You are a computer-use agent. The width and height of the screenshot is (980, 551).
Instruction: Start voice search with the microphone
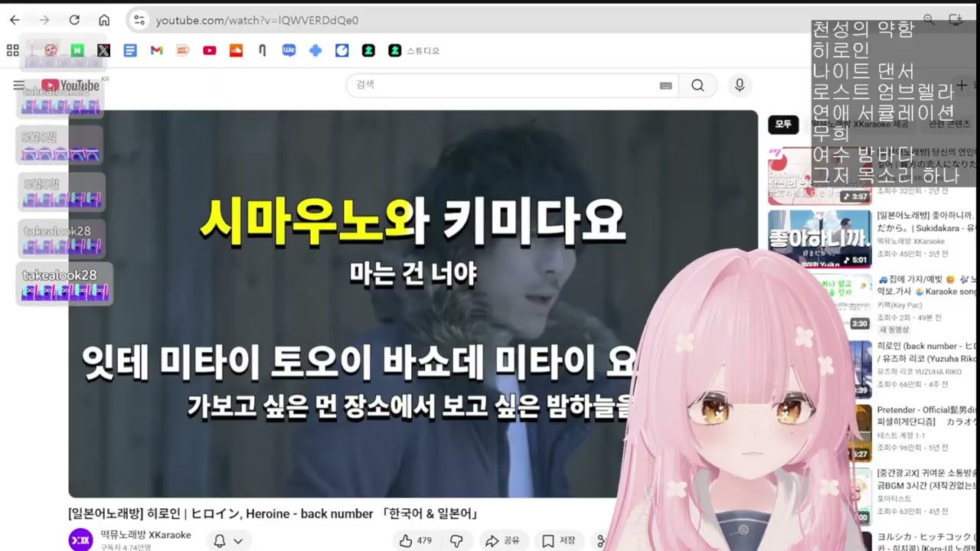(740, 85)
